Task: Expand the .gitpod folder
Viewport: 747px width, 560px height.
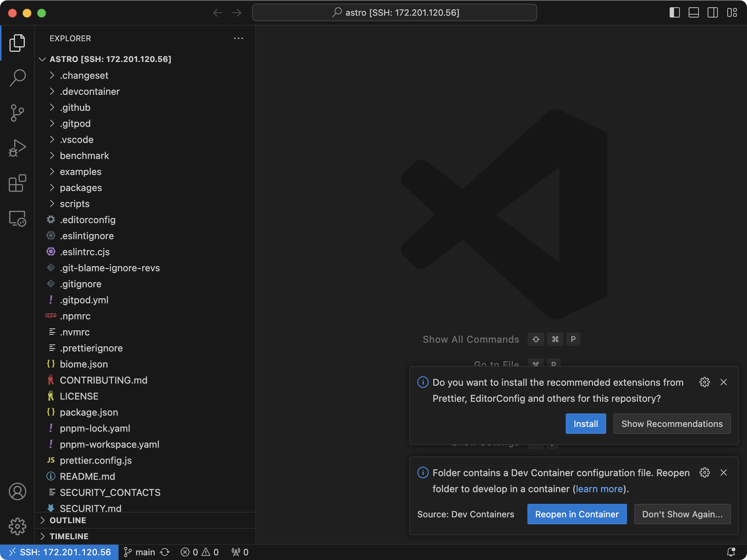Action: [x=145, y=124]
